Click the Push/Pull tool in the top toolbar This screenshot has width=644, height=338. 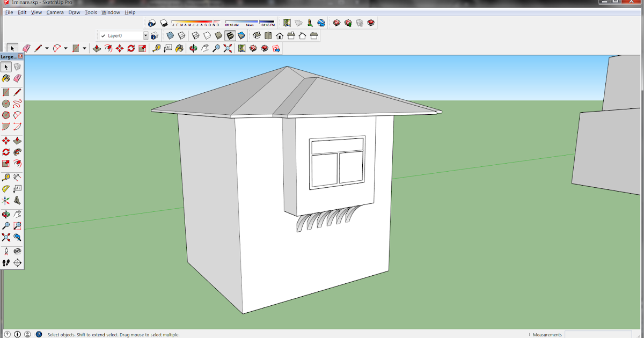coord(97,48)
